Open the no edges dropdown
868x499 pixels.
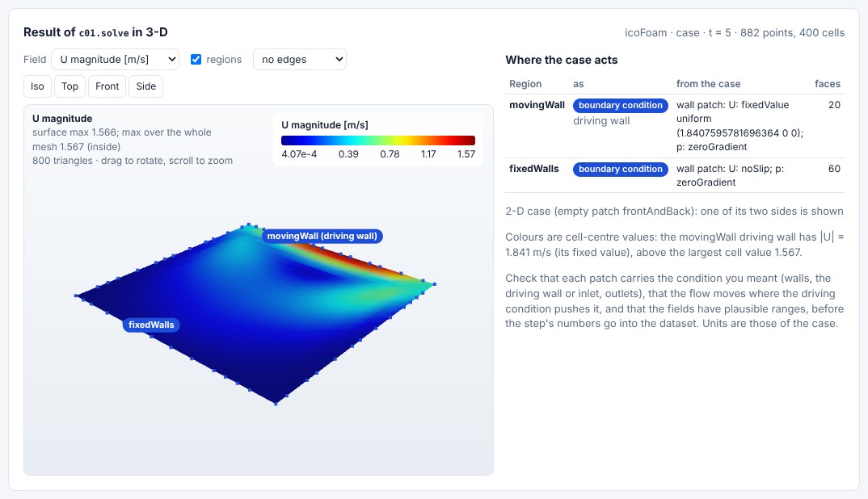(300, 59)
